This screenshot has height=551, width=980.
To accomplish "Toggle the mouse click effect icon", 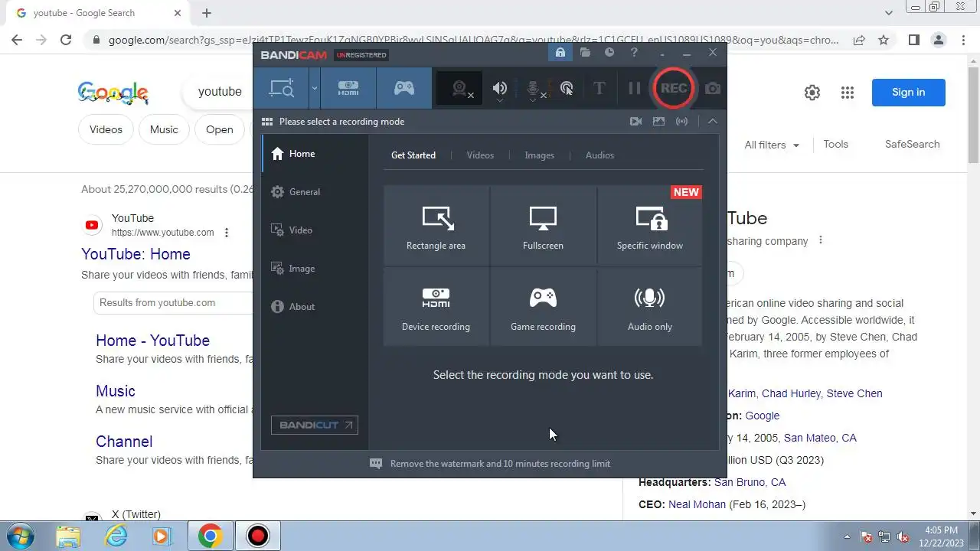I will pos(567,89).
